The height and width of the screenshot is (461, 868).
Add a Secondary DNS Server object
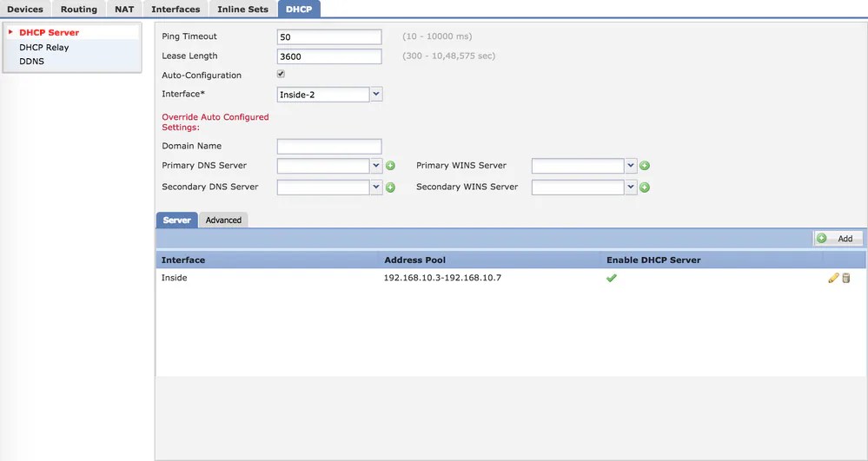pyautogui.click(x=390, y=188)
